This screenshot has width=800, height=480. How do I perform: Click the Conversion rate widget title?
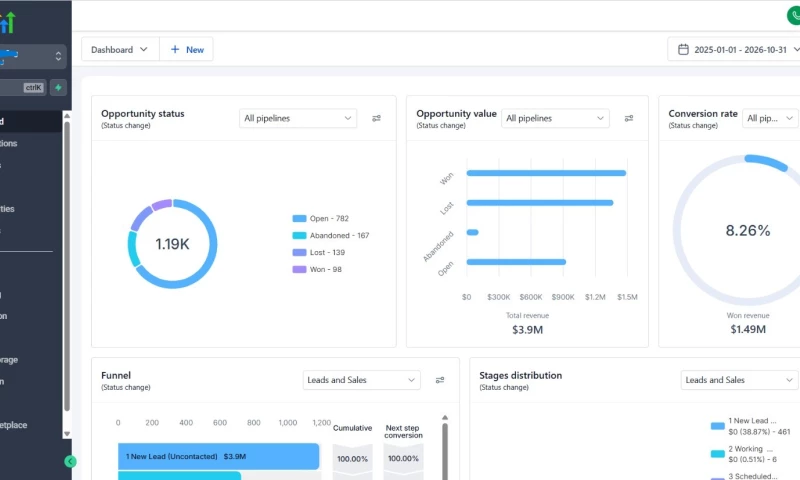[703, 114]
